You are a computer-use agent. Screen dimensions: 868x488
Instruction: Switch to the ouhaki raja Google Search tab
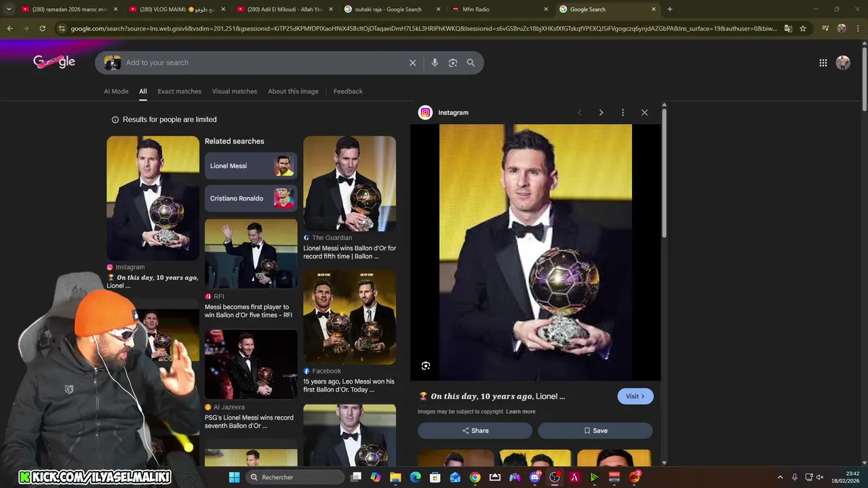point(392,9)
